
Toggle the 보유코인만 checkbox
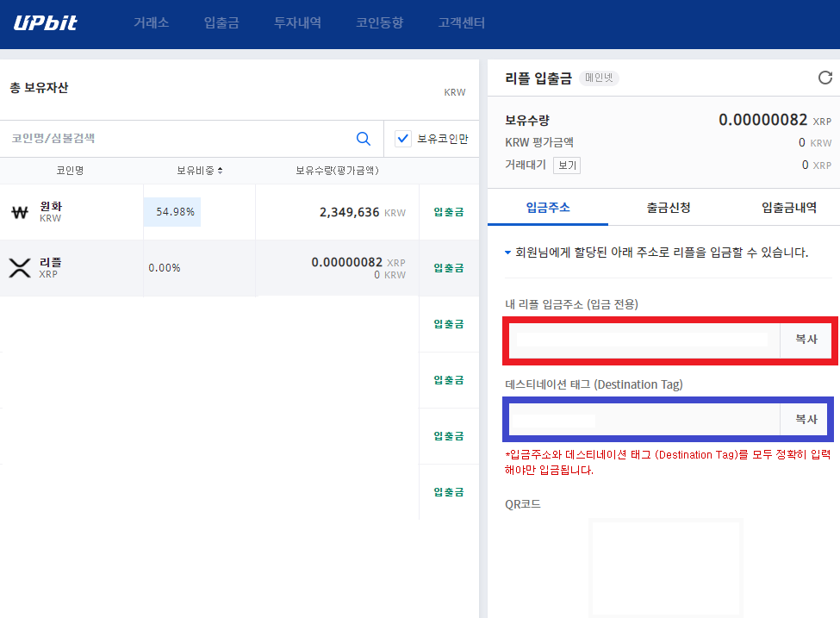coord(403,138)
